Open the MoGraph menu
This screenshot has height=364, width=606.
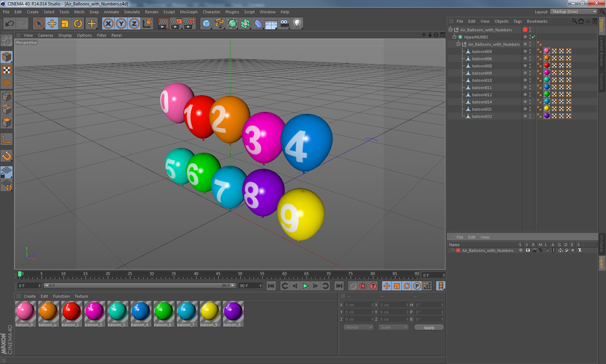click(189, 12)
